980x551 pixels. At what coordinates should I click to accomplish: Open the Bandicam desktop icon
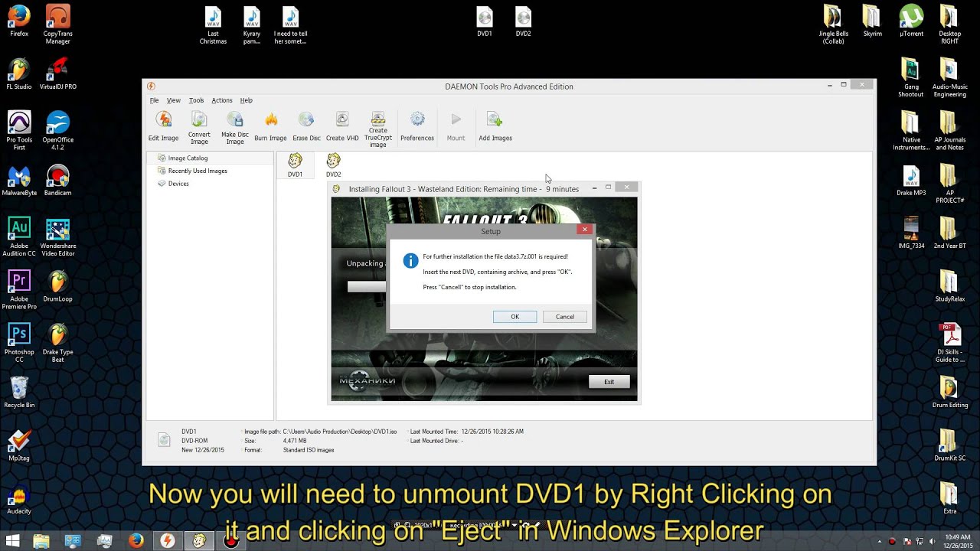(57, 181)
